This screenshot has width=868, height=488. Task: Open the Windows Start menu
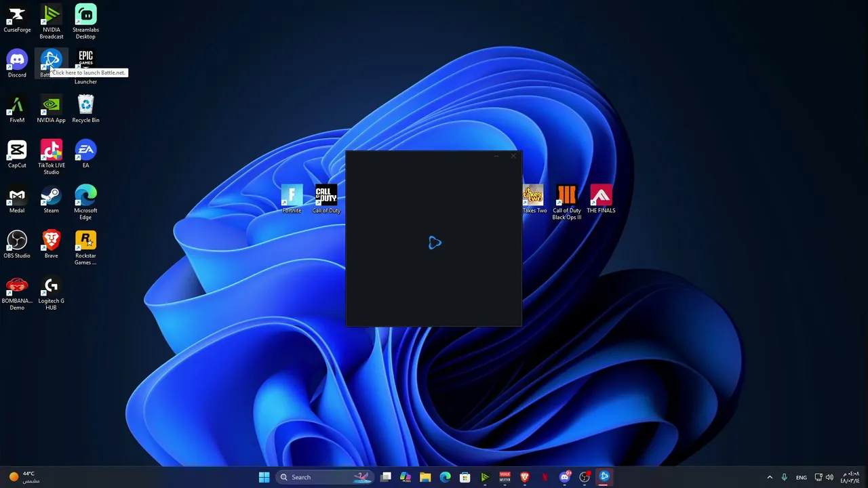264,477
